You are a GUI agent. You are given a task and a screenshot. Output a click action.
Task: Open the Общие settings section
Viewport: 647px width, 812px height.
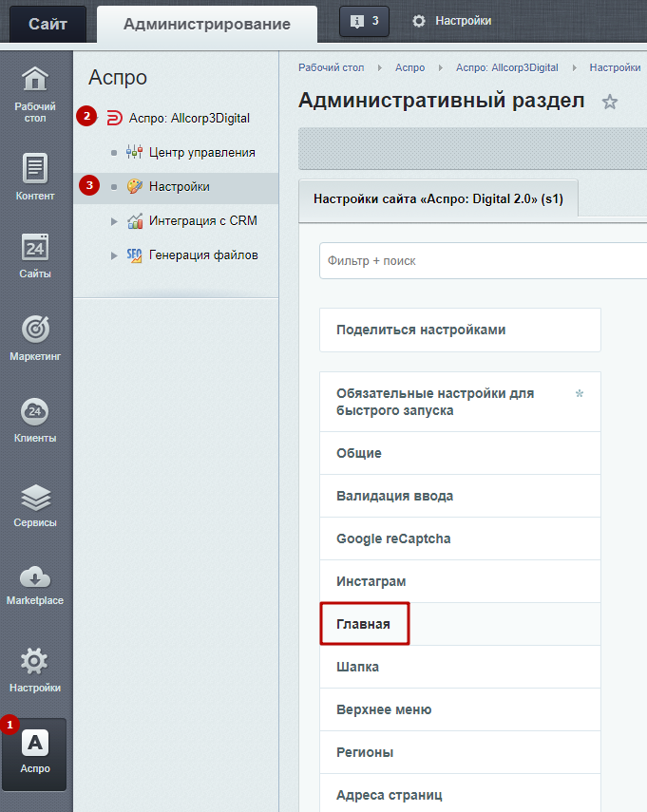[460, 453]
